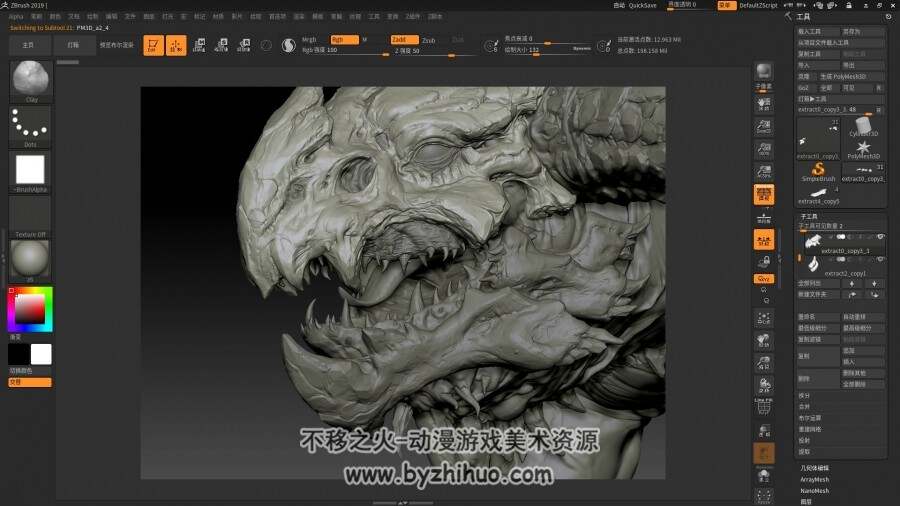Toggle the Zsub button
The width and height of the screenshot is (900, 506).
click(429, 40)
